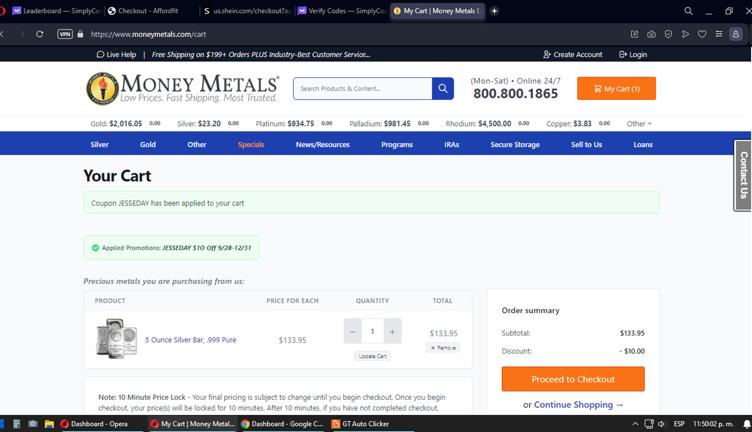Open File Explorer folder icon in taskbar
752x432 pixels.
pos(49,424)
